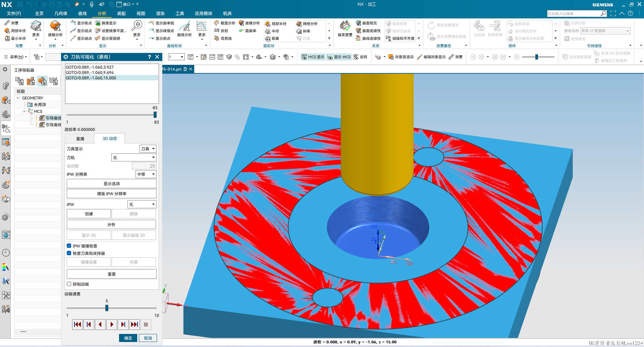Select the 3D Dynamic (3D 动态) tab
This screenshot has width=644, height=347.
pos(110,138)
